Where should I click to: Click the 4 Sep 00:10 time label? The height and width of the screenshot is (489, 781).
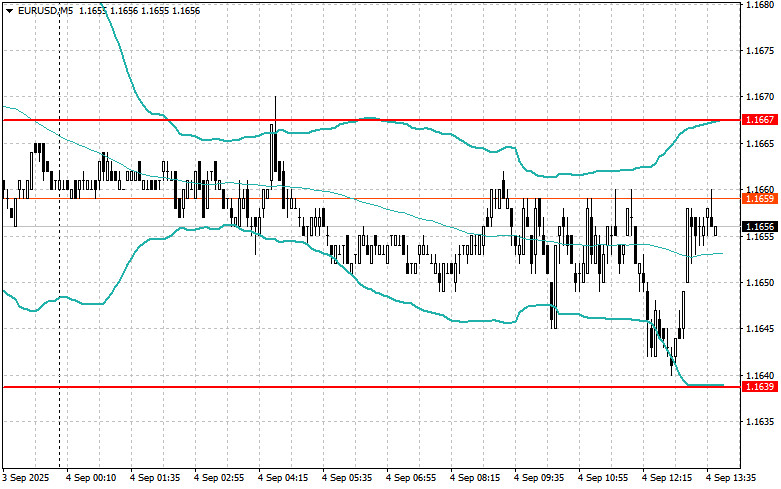point(91,478)
